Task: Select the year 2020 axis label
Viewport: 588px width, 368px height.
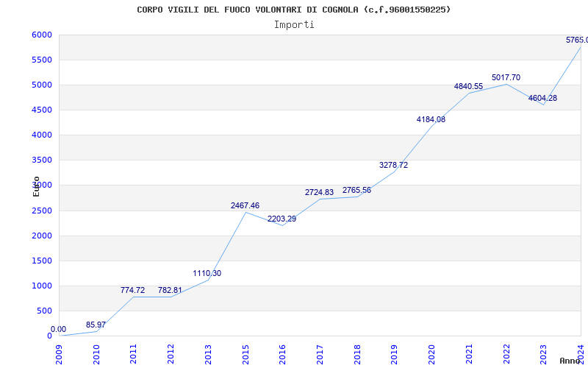Action: 432,355
